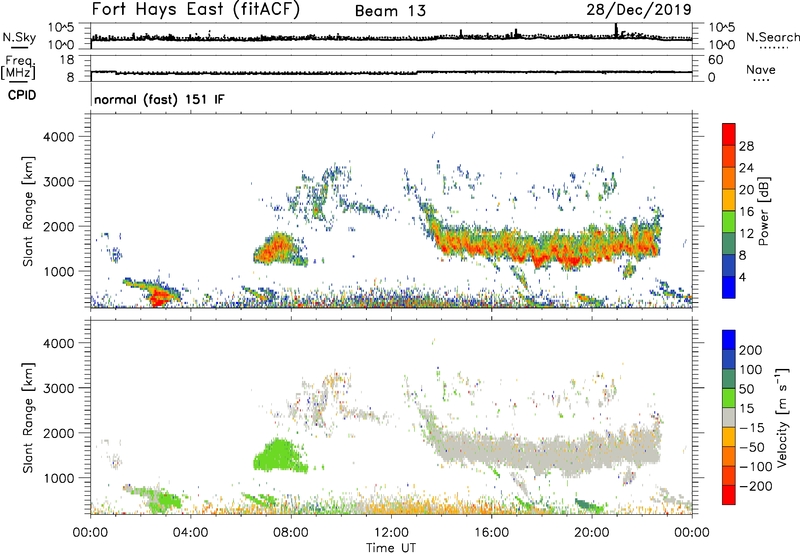Click the 'Fort Hays East (fitACF)' title
800x554 pixels.
click(x=195, y=9)
